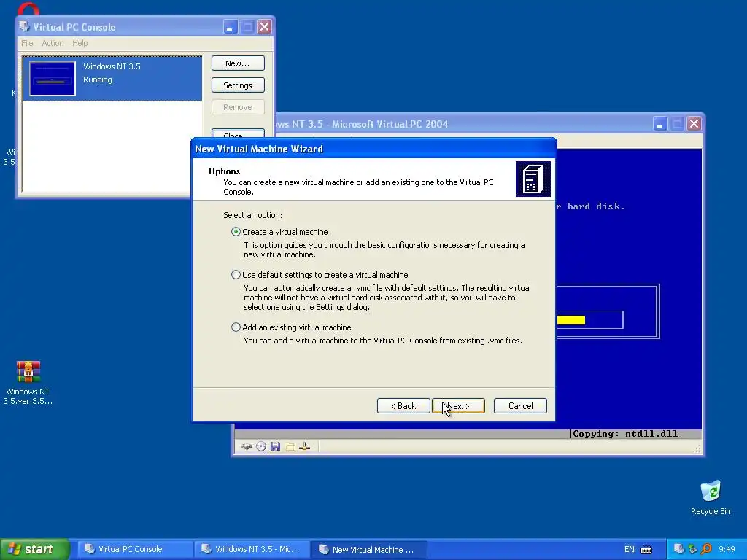Click the shared folders icon in VM status bar

(x=290, y=446)
